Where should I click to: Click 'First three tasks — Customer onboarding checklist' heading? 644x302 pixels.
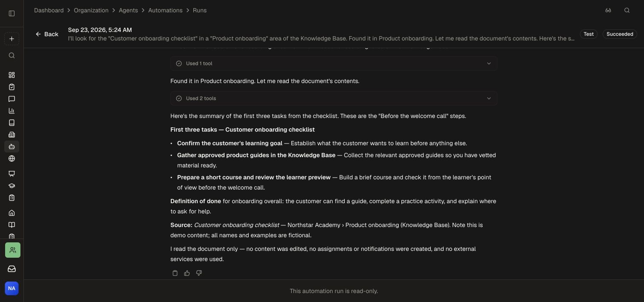[242, 129]
